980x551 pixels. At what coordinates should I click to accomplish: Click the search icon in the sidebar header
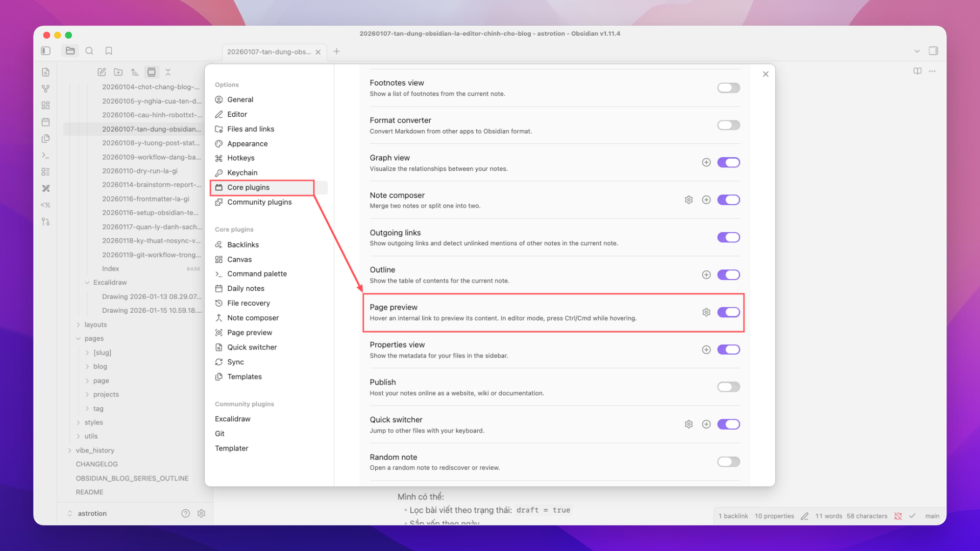pyautogui.click(x=89, y=51)
